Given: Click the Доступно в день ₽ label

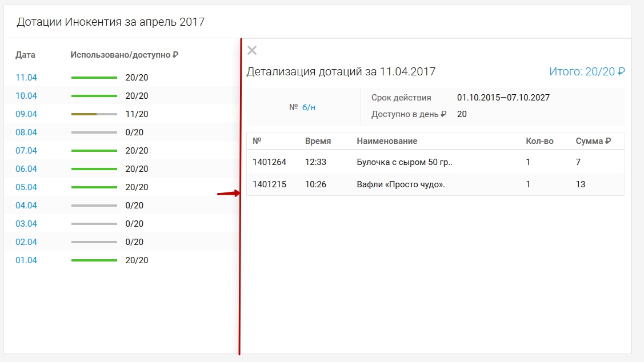Looking at the screenshot, I should pos(409,114).
